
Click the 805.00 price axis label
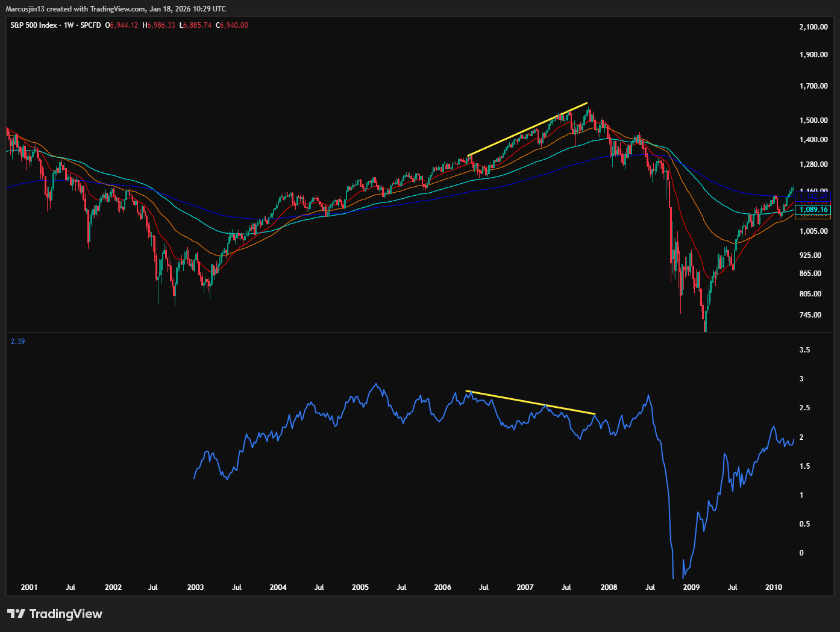(x=810, y=294)
